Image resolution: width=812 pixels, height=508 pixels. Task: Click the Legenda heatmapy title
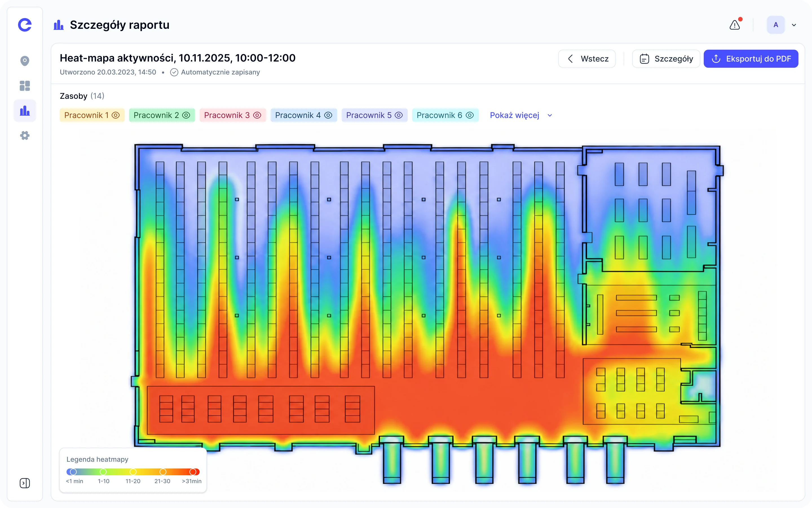[97, 459]
